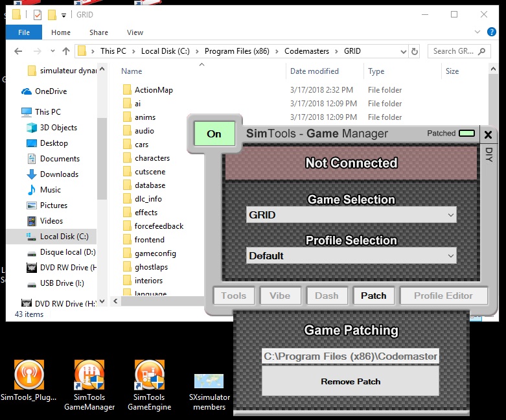The height and width of the screenshot is (420, 506).
Task: Open the 3D Objects folder in sidebar
Action: coord(58,128)
